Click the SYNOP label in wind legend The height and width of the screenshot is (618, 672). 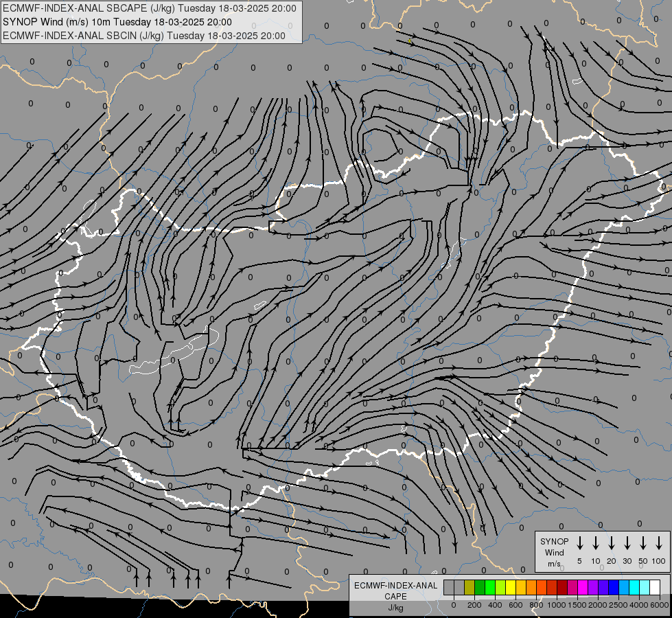554,541
